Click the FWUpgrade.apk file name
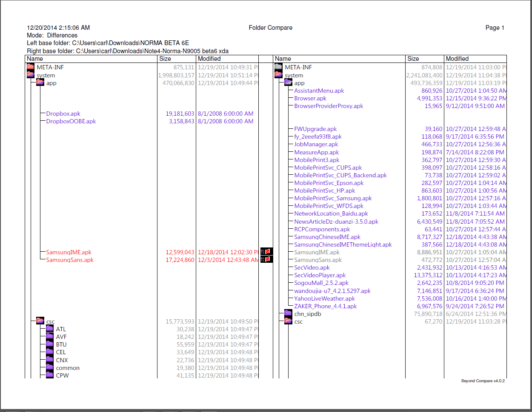 (x=316, y=129)
